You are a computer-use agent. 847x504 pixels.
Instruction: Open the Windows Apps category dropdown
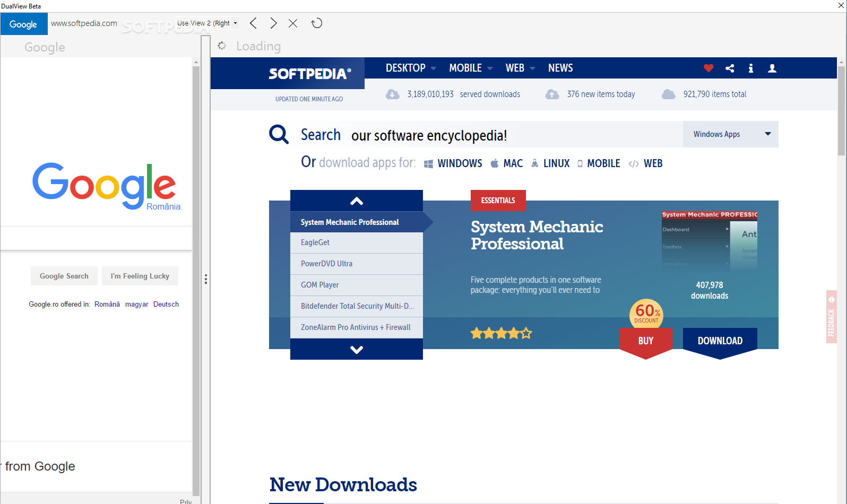tap(731, 134)
